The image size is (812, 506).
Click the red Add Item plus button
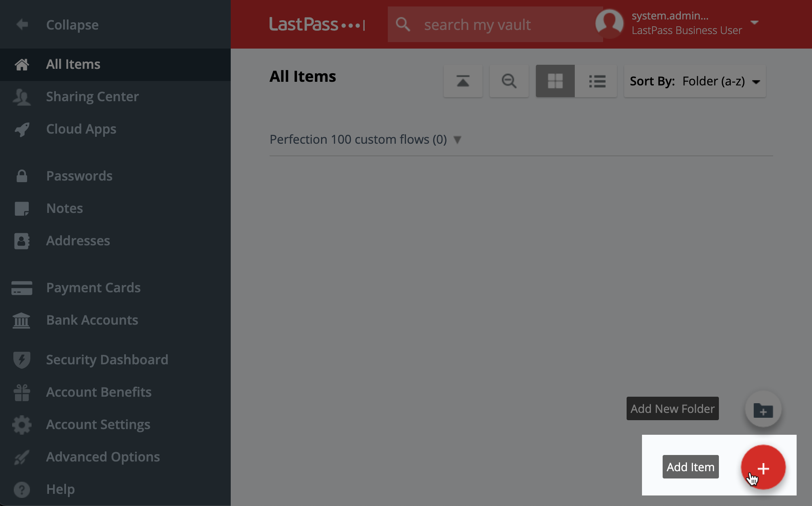click(x=763, y=467)
